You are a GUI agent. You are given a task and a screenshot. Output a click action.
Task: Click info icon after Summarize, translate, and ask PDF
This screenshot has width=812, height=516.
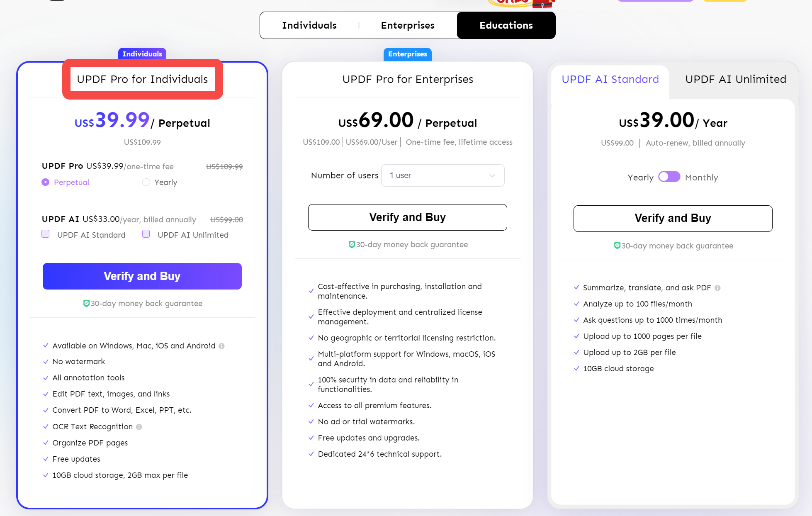pyautogui.click(x=717, y=288)
